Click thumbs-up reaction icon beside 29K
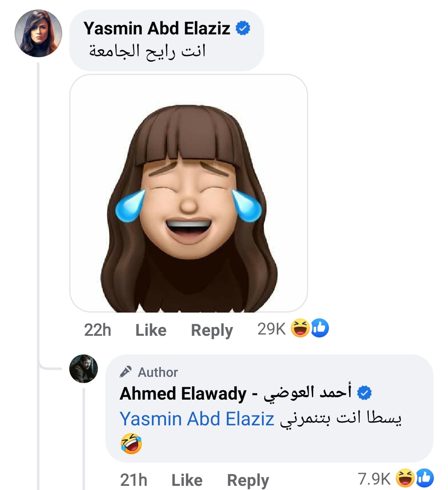The height and width of the screenshot is (490, 448). pyautogui.click(x=320, y=328)
